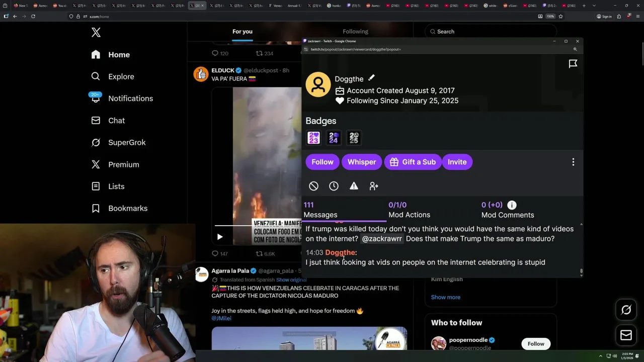
Task: Select the Messages tab in viewer card
Action: click(344, 210)
